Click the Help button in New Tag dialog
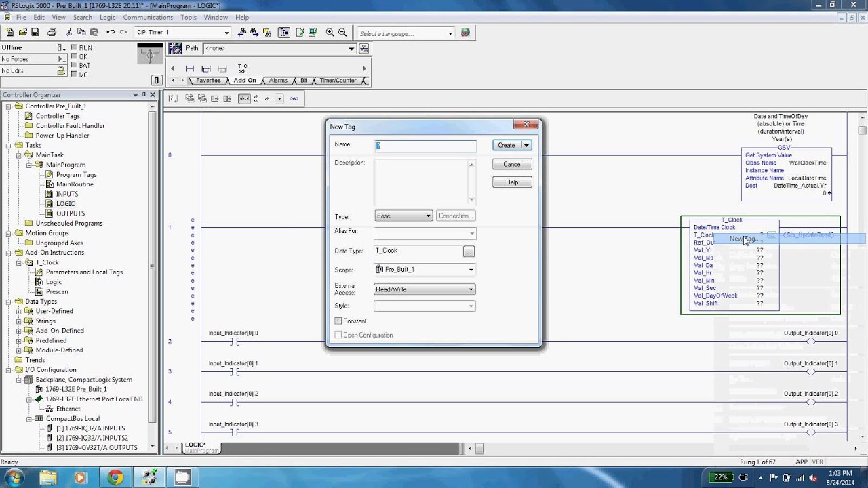This screenshot has width=868, height=488. pos(512,182)
